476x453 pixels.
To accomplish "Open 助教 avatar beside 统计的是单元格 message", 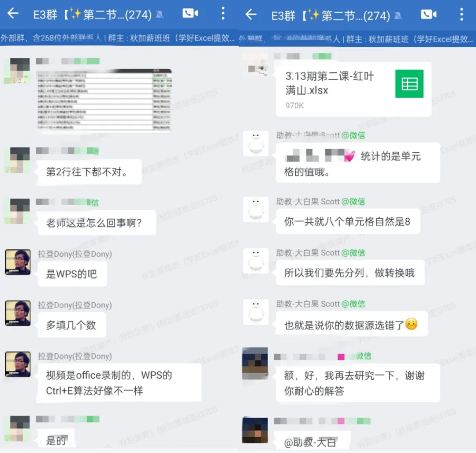I will click(x=256, y=143).
